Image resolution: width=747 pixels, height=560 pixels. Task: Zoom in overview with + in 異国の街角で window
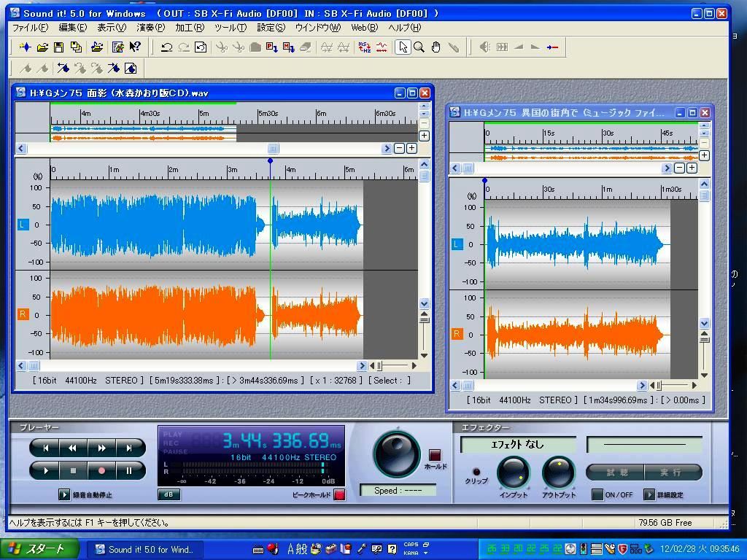click(692, 168)
